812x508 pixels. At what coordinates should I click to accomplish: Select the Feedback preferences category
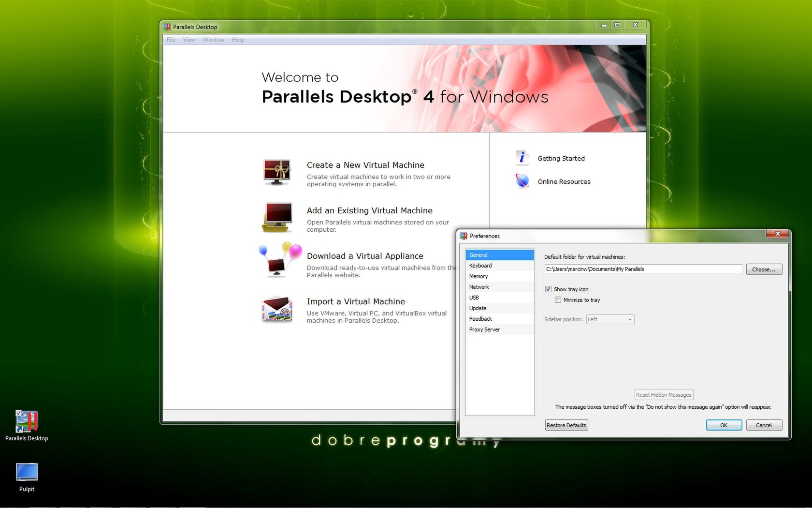(x=500, y=319)
